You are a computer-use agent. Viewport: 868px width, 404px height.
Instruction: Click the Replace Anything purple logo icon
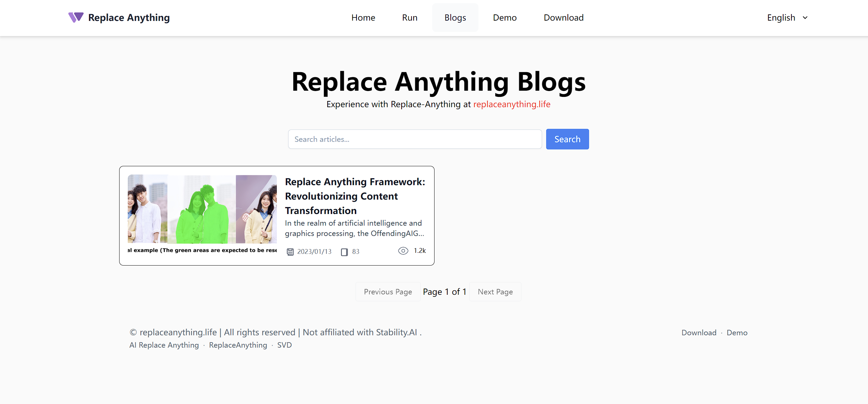pyautogui.click(x=76, y=17)
